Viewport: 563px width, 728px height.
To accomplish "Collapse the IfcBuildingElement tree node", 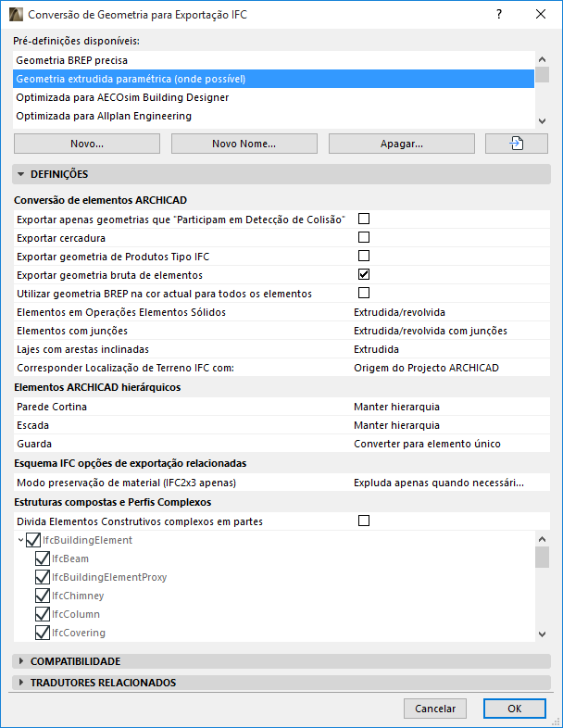I will [20, 540].
